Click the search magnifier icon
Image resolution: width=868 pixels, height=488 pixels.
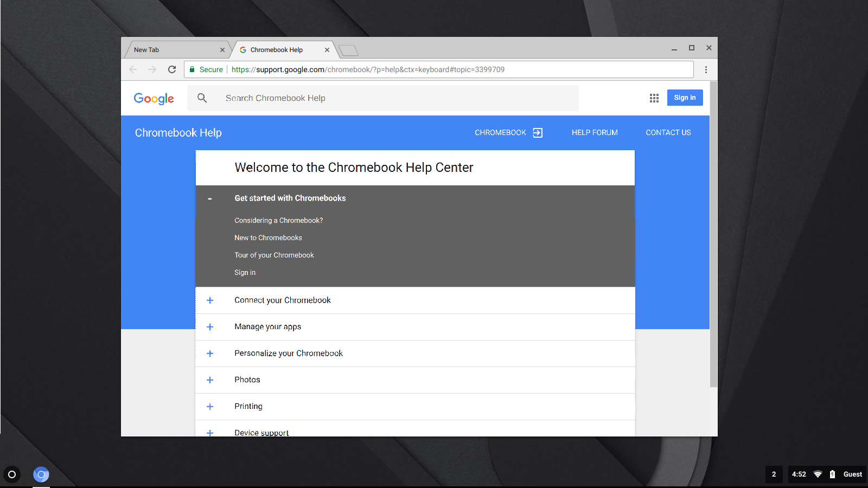click(x=202, y=98)
